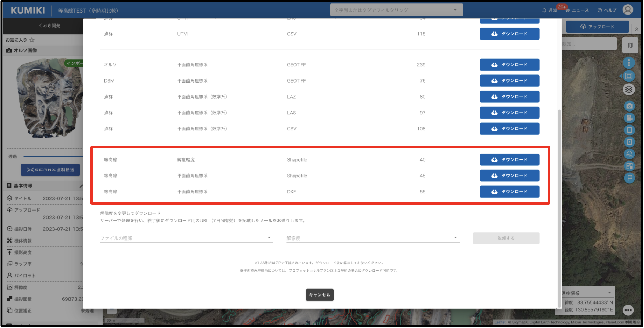Select the camera capture icon on the right
This screenshot has width=644, height=328.
tap(629, 106)
